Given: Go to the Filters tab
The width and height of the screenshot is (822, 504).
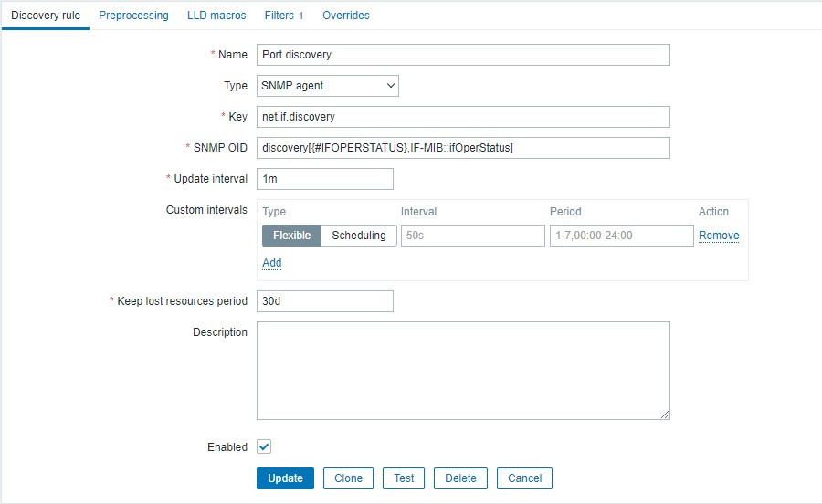Looking at the screenshot, I should tap(283, 16).
